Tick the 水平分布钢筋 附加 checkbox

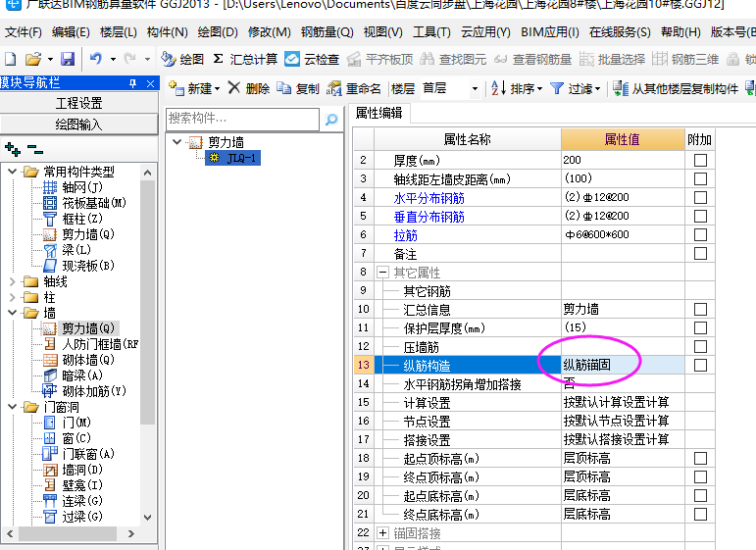(700, 198)
